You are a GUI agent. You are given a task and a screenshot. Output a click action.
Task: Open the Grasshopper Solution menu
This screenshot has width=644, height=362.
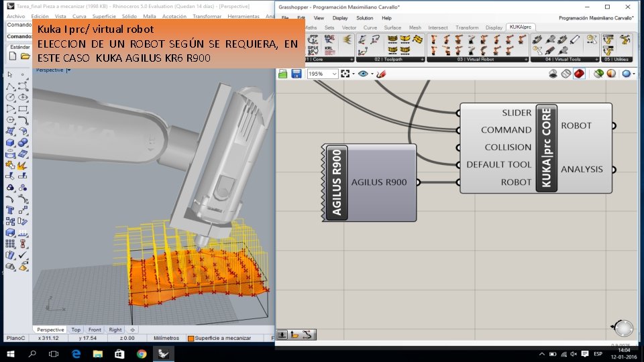[364, 18]
